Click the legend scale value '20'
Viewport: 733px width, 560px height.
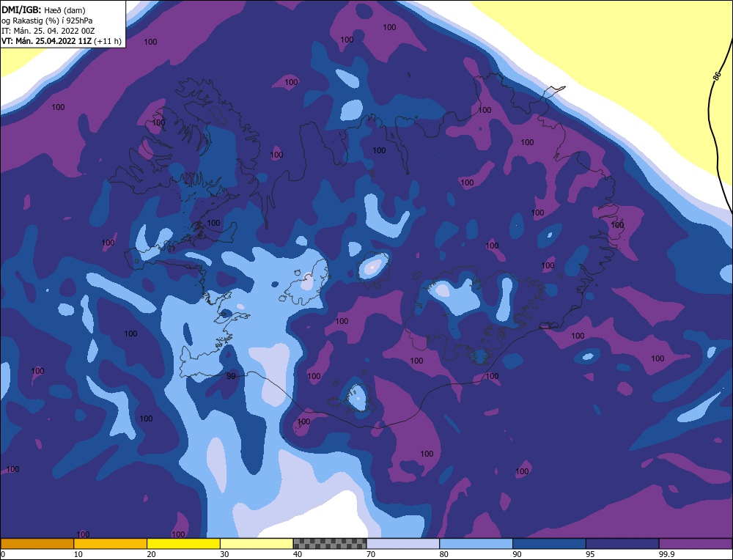(152, 554)
